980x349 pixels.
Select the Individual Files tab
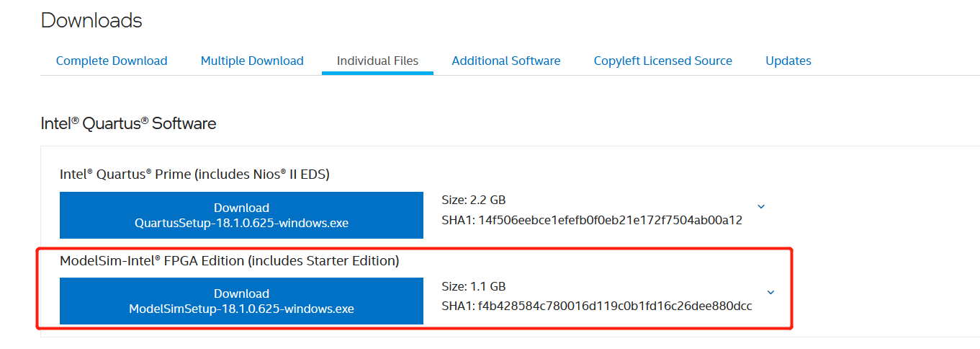pyautogui.click(x=377, y=61)
